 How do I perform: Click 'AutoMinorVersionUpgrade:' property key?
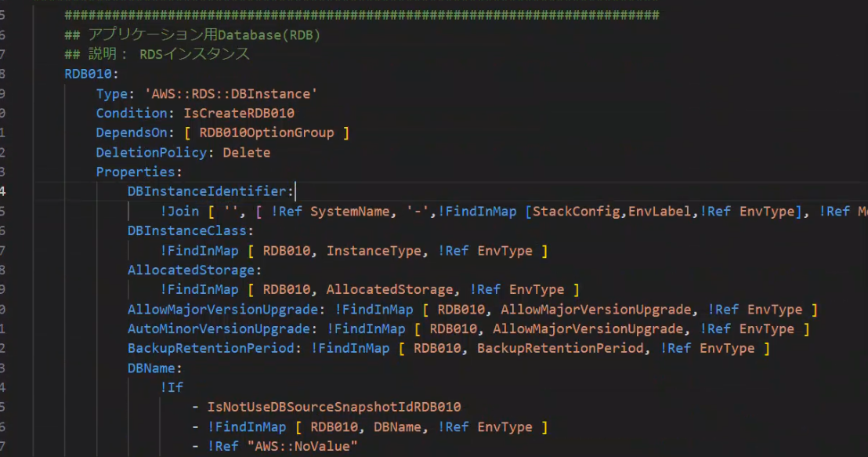click(222, 329)
